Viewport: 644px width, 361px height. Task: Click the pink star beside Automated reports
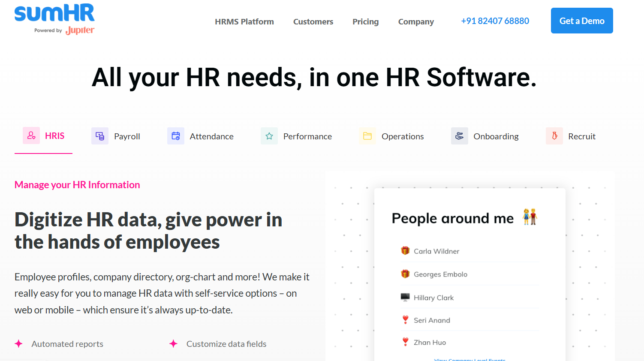[18, 344]
